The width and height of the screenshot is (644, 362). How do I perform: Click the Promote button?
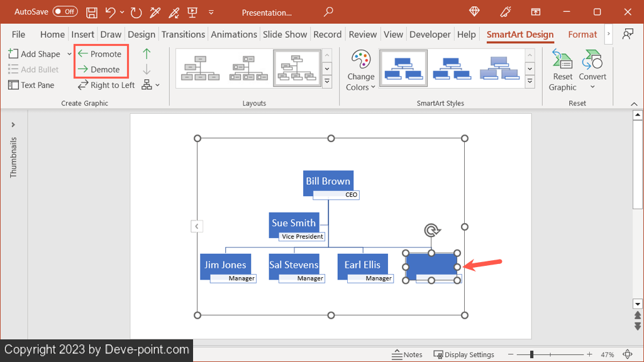click(x=99, y=54)
